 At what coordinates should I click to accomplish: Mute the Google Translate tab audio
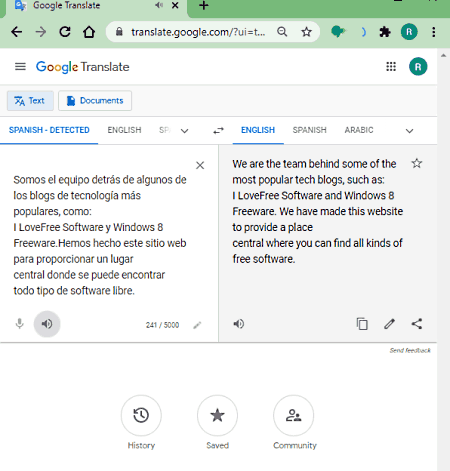[x=159, y=5]
